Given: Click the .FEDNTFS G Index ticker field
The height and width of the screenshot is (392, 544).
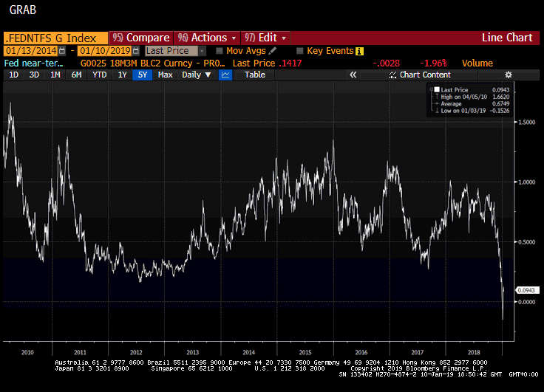Looking at the screenshot, I should pyautogui.click(x=55, y=38).
